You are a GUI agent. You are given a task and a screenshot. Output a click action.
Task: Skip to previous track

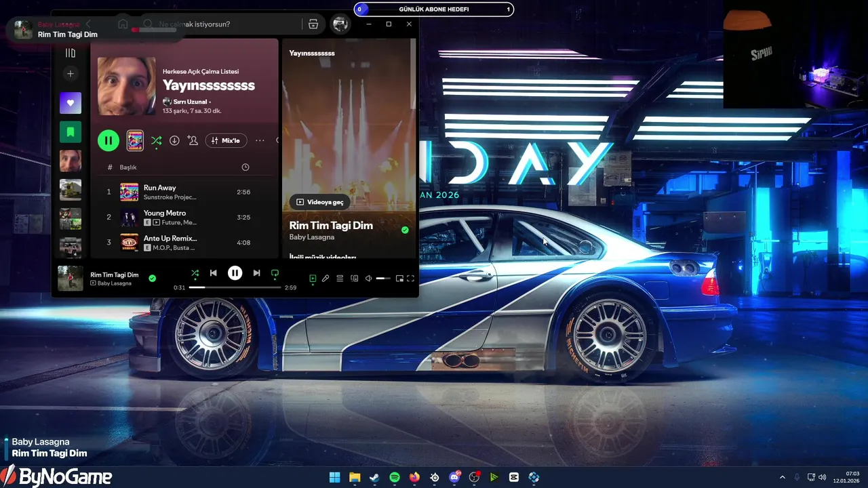click(213, 273)
